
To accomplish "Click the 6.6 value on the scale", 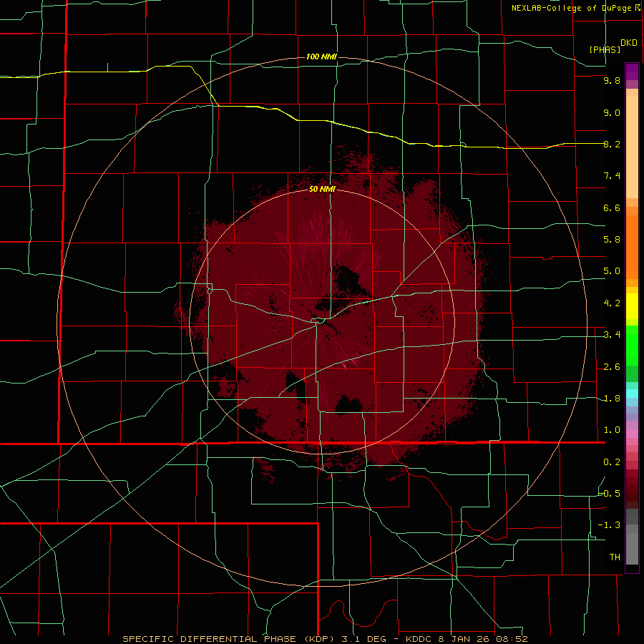I will [x=612, y=208].
